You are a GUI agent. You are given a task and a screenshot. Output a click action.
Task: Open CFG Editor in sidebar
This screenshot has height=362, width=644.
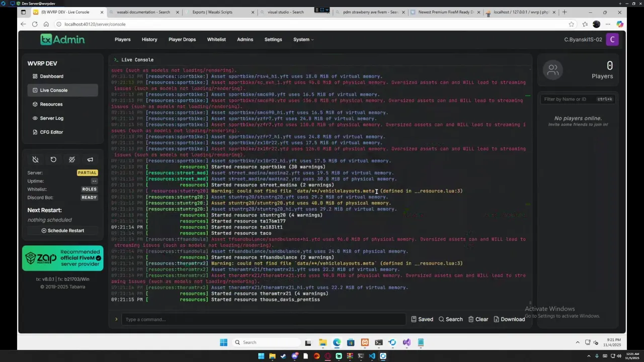click(62, 132)
